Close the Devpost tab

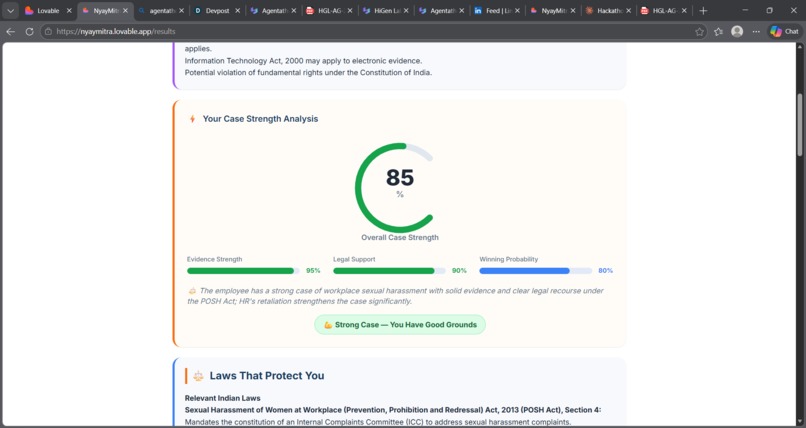(x=237, y=10)
